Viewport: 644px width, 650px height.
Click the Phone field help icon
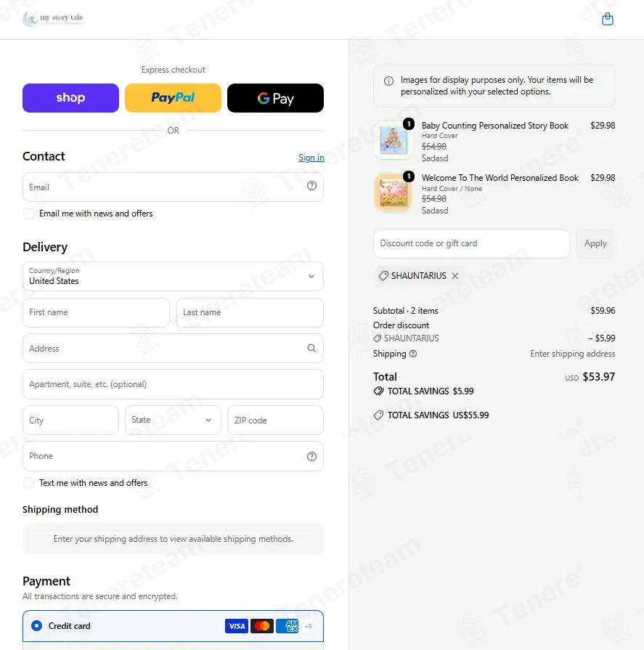tap(311, 456)
